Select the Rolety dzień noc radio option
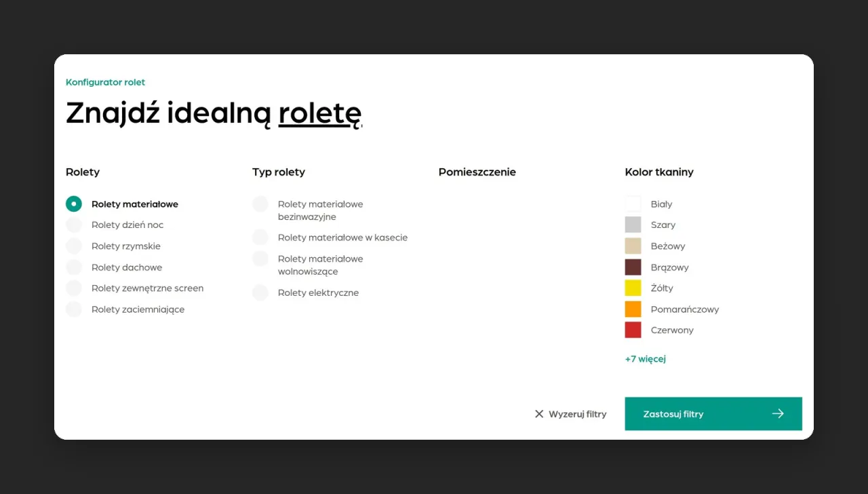 [74, 225]
